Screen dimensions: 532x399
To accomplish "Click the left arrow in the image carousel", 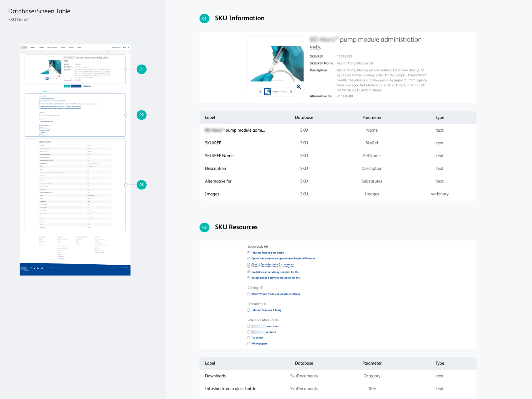I will point(260,92).
